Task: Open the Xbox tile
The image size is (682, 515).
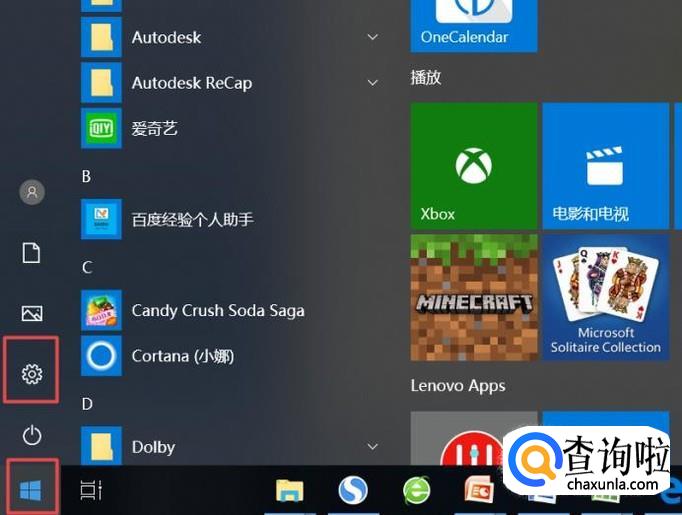Action: (x=474, y=166)
